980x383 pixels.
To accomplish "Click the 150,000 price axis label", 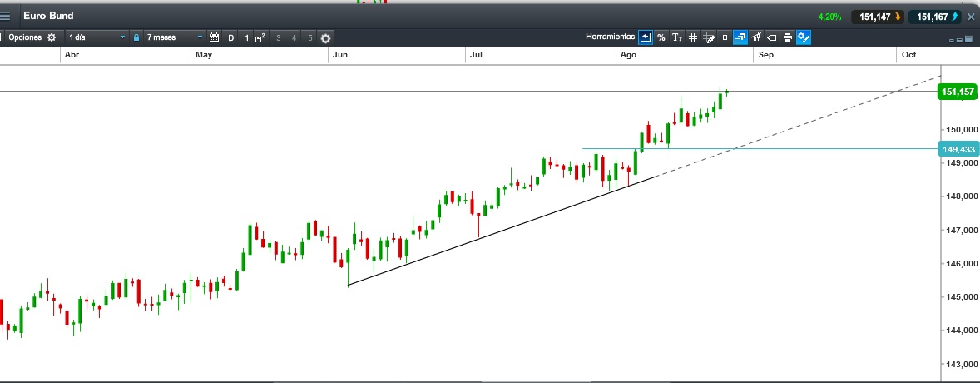I will 961,130.
